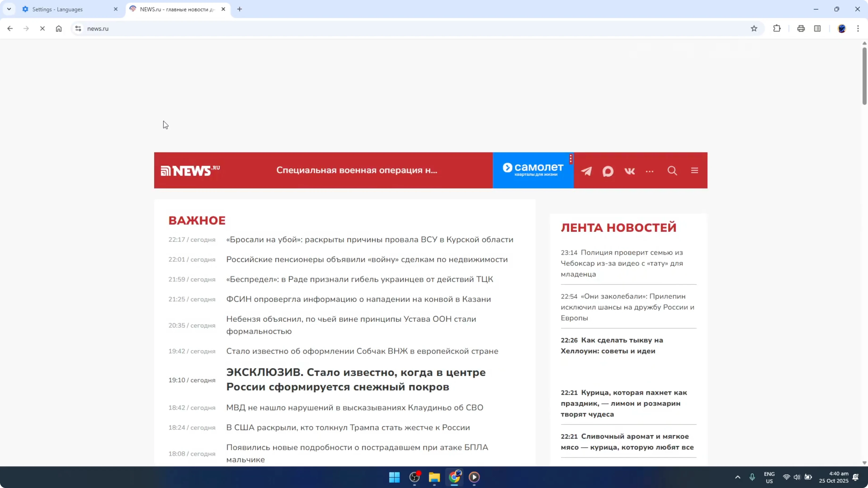Open the OBS Studio icon in the taskbar
This screenshot has height=488, width=868.
click(414, 477)
